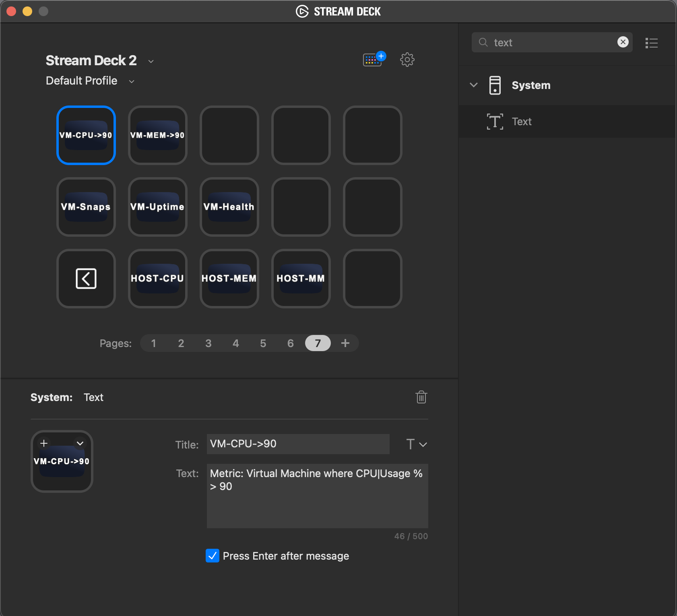Open the Default Profile dropdown
Image resolution: width=677 pixels, height=616 pixels.
[132, 81]
